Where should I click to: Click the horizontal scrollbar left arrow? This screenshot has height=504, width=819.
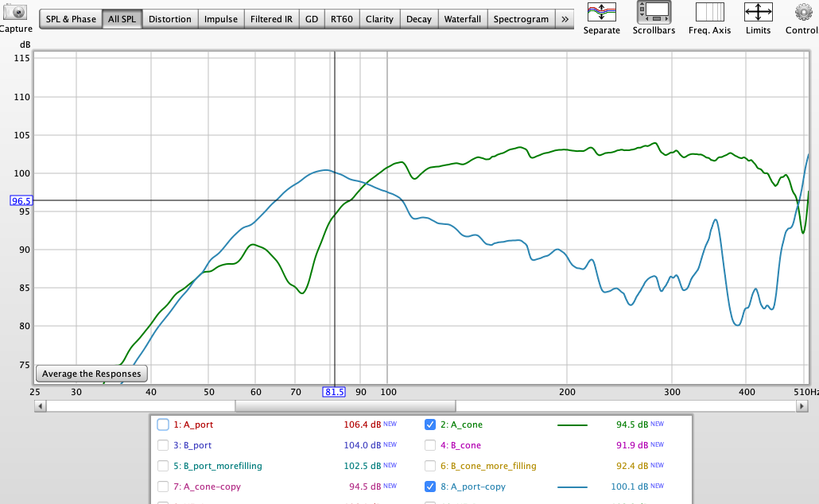click(x=41, y=405)
